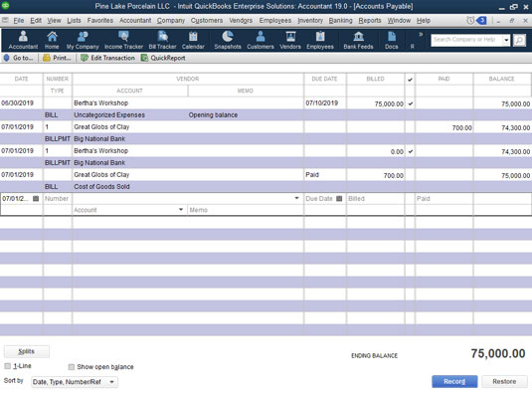
Task: Enable the 1-Line checkbox
Action: point(8,366)
